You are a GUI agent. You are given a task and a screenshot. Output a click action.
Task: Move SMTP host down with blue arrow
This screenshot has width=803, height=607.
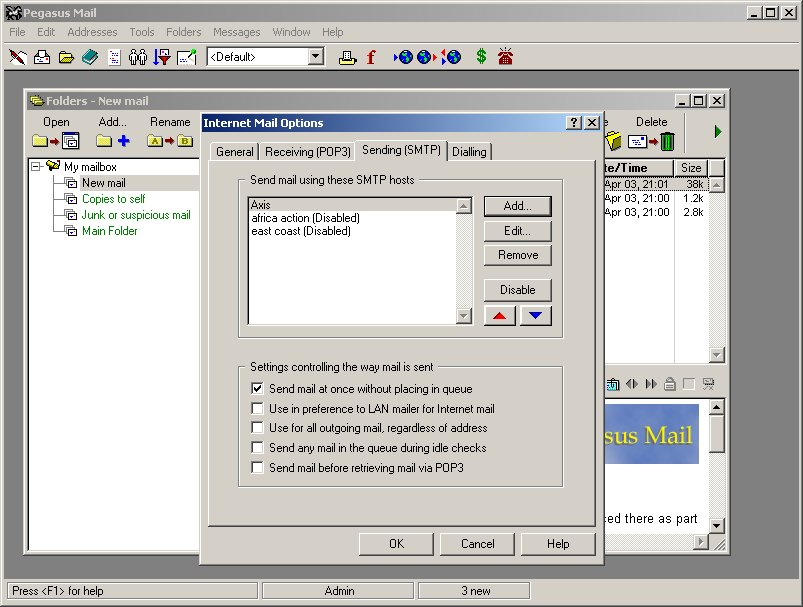pos(535,316)
